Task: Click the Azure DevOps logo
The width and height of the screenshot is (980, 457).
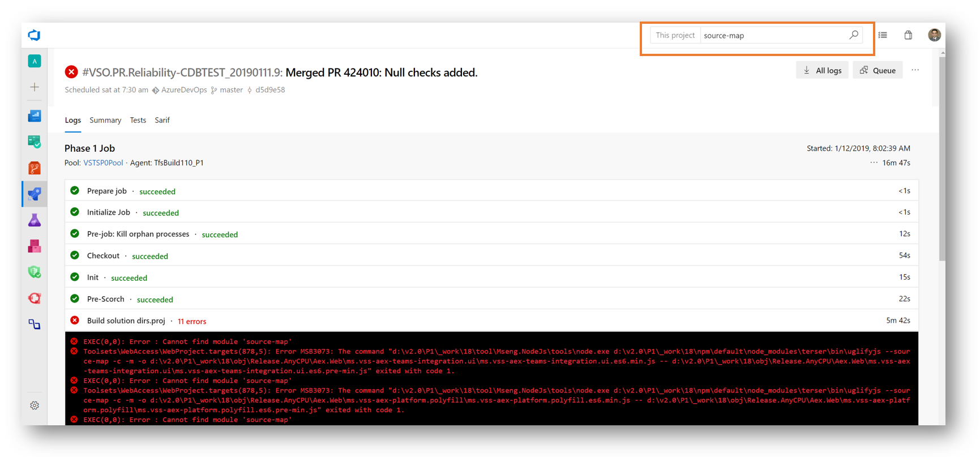Action: (x=34, y=35)
